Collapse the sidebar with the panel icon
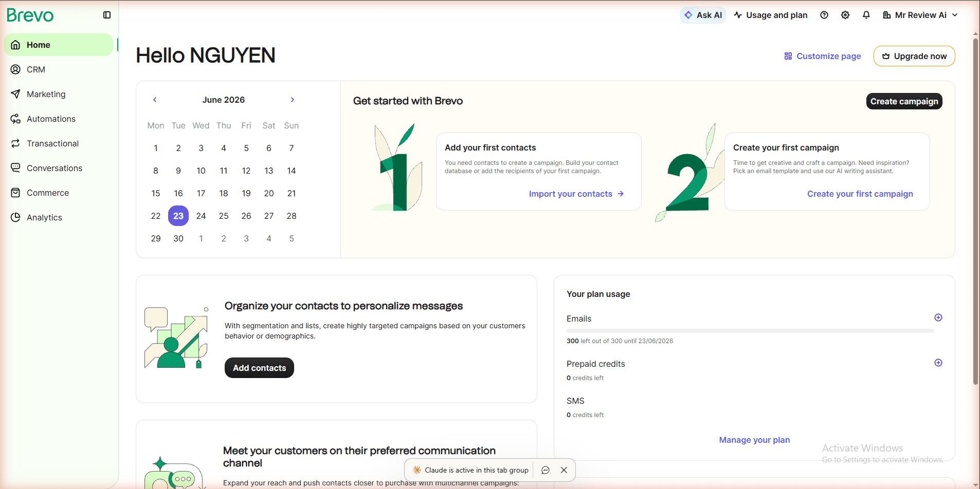Image resolution: width=980 pixels, height=489 pixels. pos(107,15)
